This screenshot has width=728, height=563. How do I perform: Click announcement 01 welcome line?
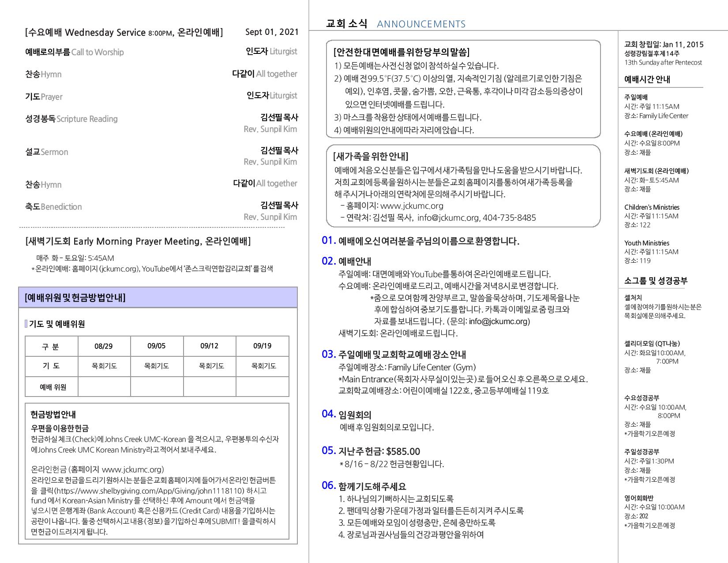click(x=420, y=241)
